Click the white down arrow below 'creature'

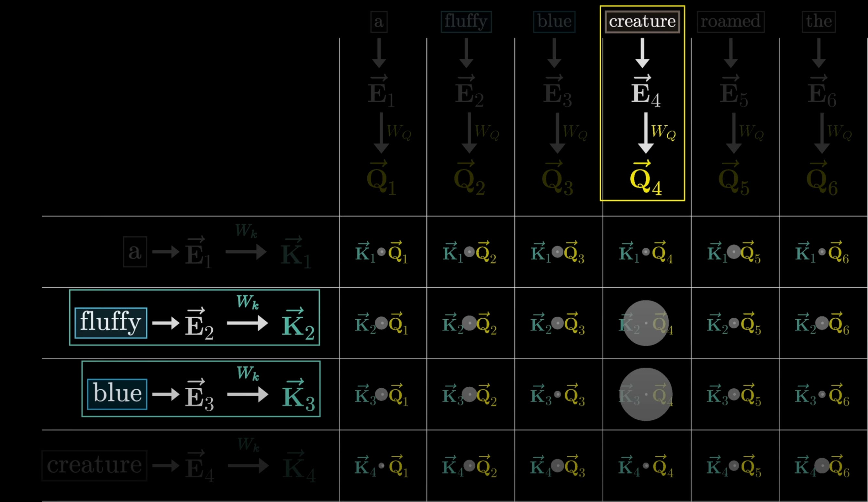[642, 53]
